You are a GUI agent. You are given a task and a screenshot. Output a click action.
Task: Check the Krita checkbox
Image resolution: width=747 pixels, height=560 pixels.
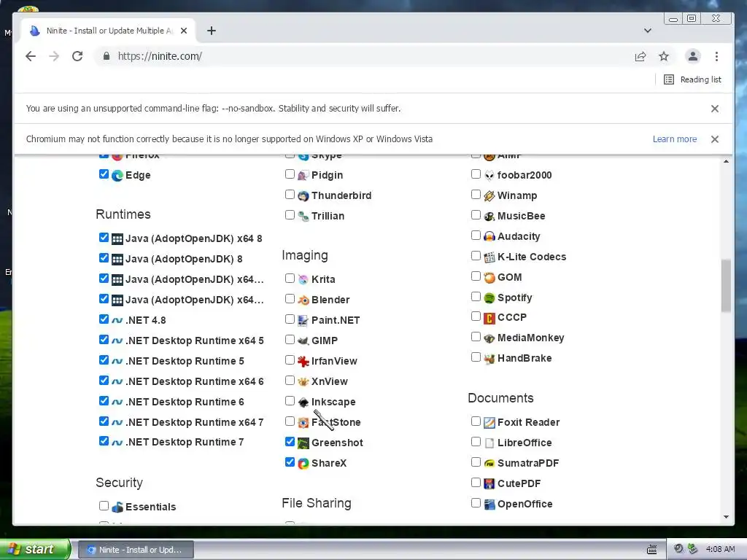pos(290,278)
